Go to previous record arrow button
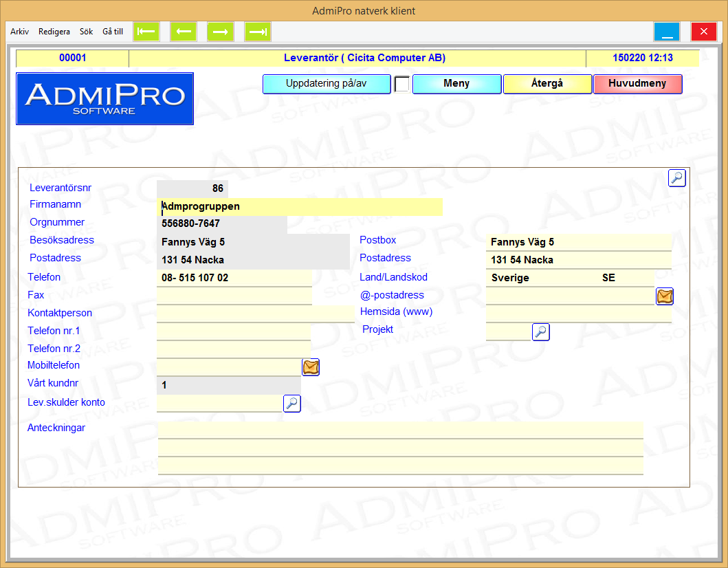728x568 pixels. [184, 32]
